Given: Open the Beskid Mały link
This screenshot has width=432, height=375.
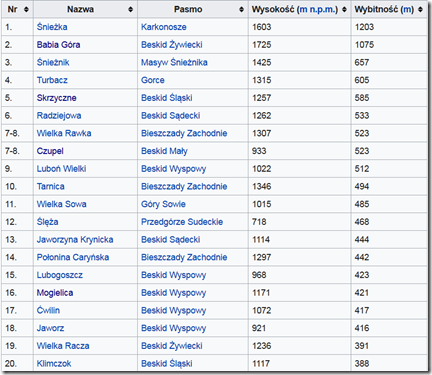Looking at the screenshot, I should point(164,151).
